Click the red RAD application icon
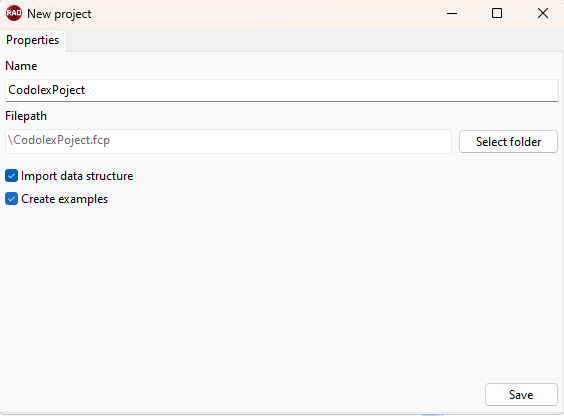564x416 pixels. click(14, 13)
